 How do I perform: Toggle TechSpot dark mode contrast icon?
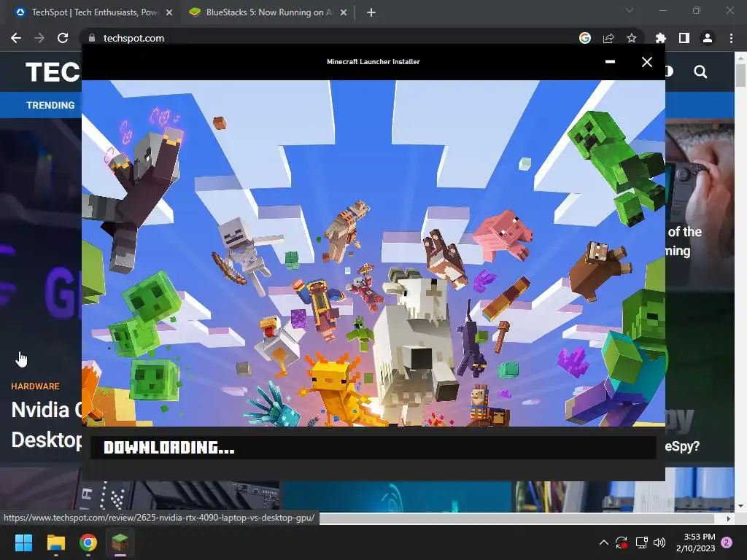point(670,72)
